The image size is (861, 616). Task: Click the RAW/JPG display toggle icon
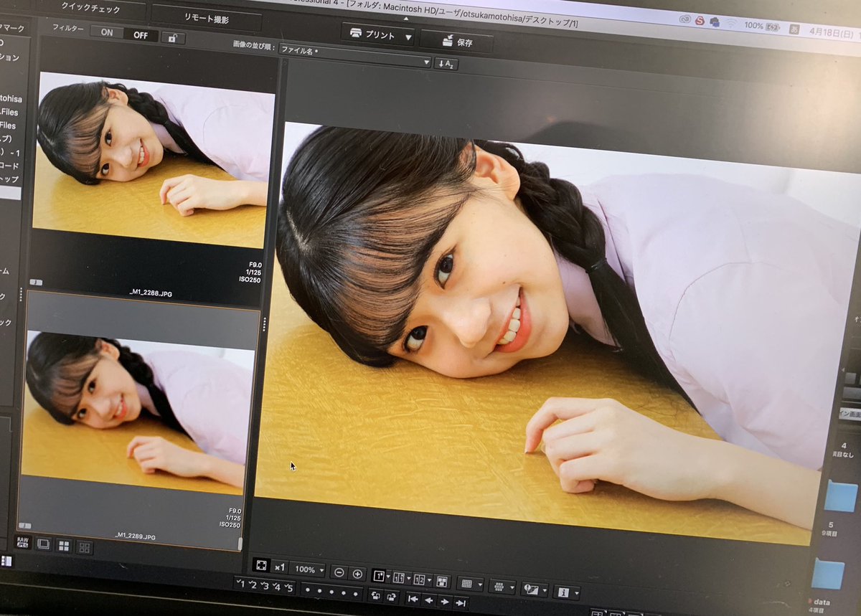(x=22, y=543)
